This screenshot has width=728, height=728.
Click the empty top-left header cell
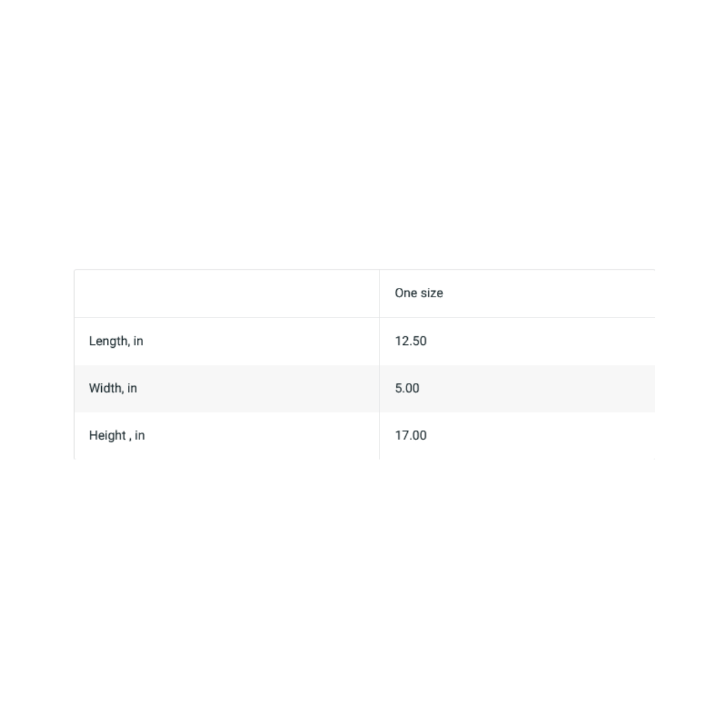pyautogui.click(x=226, y=293)
